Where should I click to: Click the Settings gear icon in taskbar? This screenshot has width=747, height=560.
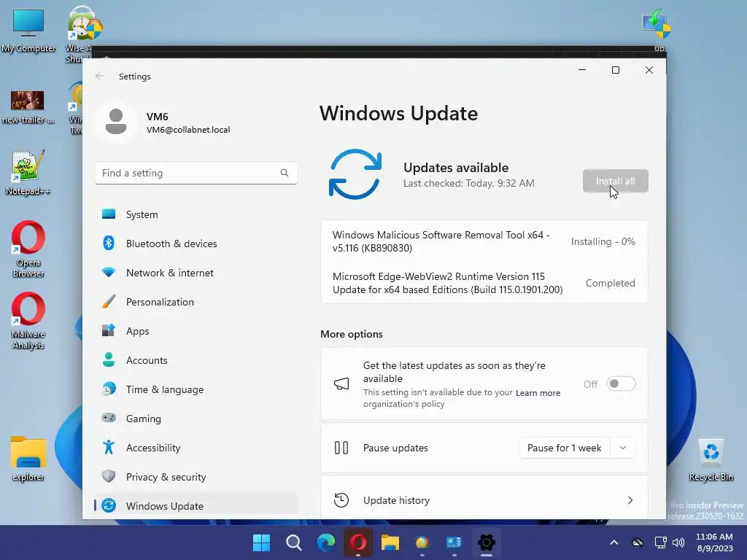coord(487,542)
